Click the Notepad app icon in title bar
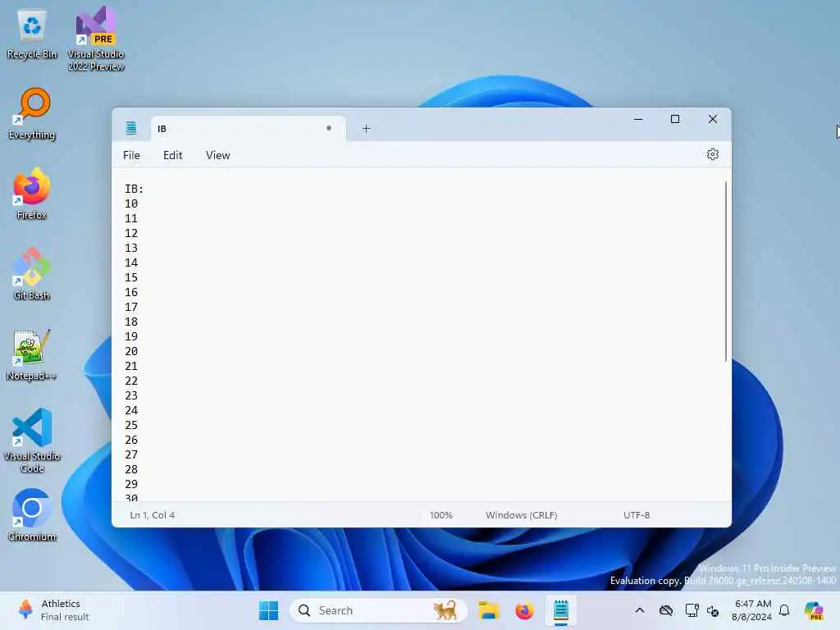Viewport: 840px width, 630px height. (130, 128)
